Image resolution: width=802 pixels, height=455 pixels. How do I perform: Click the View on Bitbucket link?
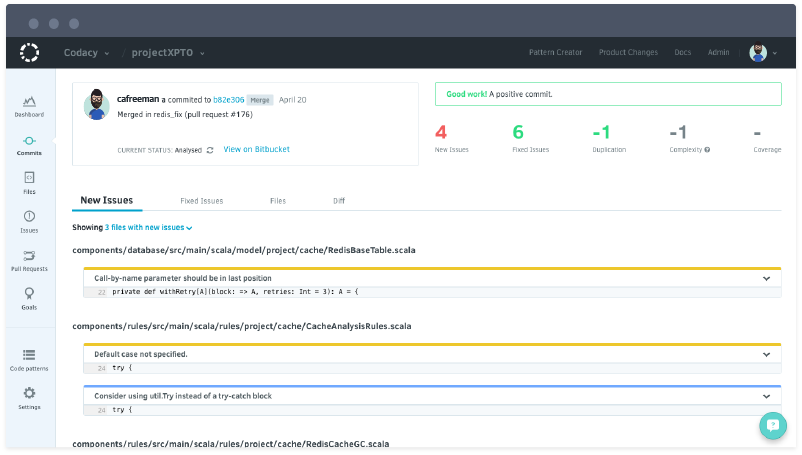[x=256, y=150]
